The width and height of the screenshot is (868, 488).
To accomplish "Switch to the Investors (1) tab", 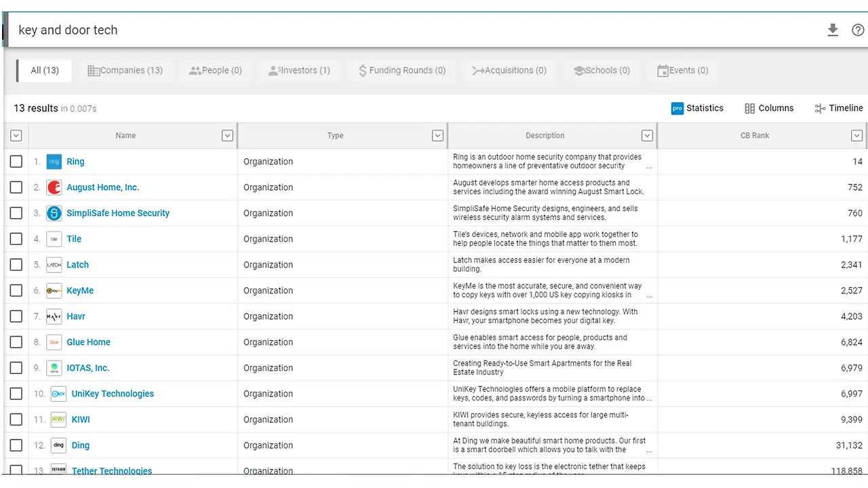I will pos(299,70).
